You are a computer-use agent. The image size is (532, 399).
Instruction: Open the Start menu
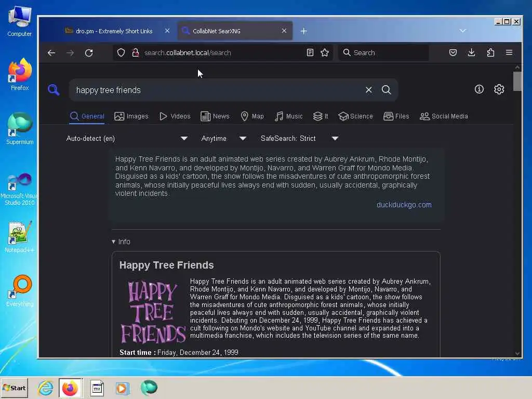click(14, 388)
